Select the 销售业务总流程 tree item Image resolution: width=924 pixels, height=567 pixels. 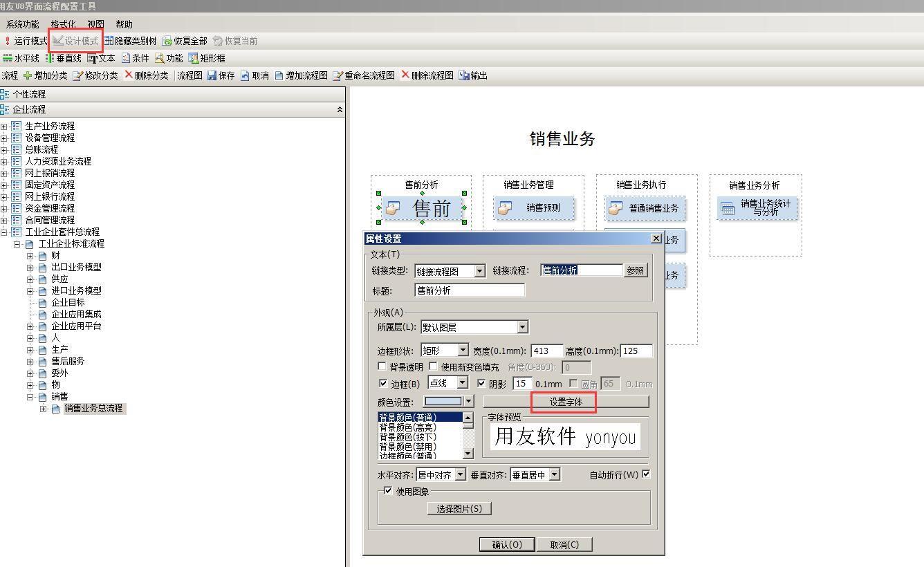coord(93,409)
